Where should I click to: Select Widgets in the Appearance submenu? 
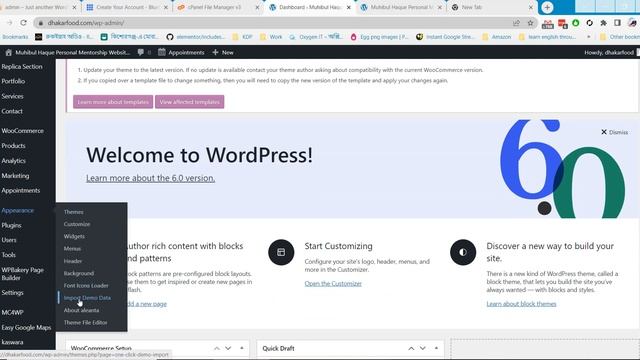(x=74, y=236)
